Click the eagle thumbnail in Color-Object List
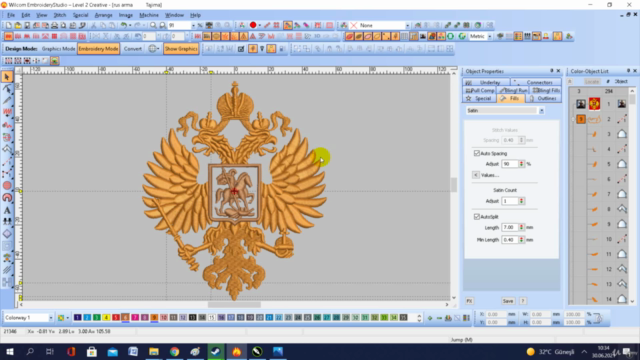This screenshot has height=360, width=640. pos(594,104)
